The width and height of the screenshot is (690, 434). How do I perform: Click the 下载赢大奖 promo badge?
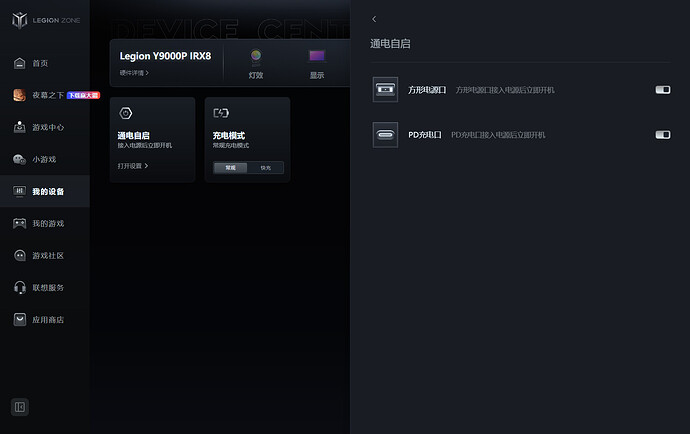(84, 95)
